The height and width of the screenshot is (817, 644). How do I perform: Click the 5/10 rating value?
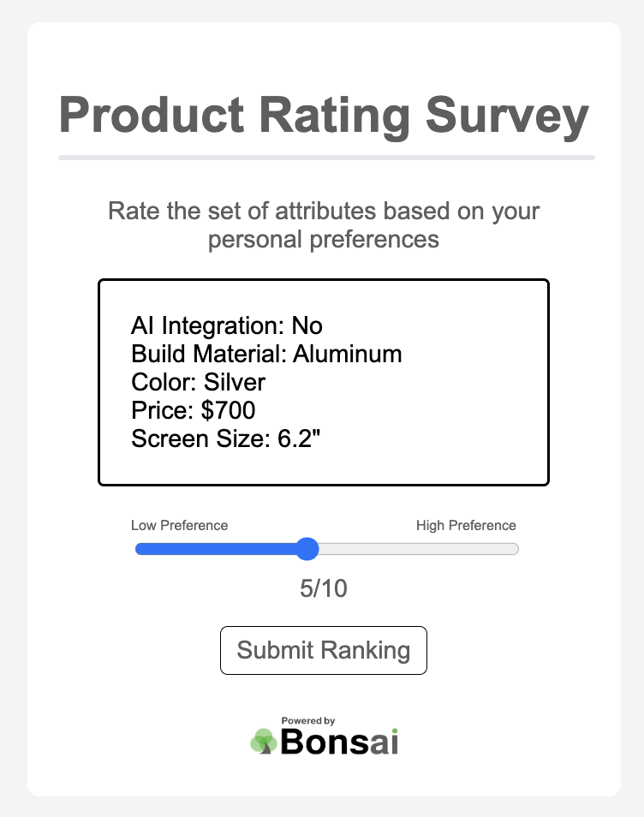point(324,589)
